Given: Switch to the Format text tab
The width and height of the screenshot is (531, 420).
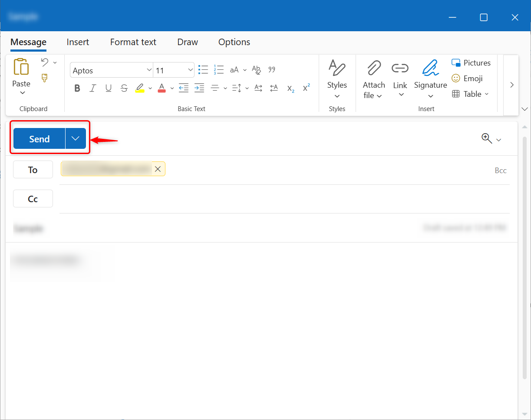Looking at the screenshot, I should pyautogui.click(x=133, y=42).
